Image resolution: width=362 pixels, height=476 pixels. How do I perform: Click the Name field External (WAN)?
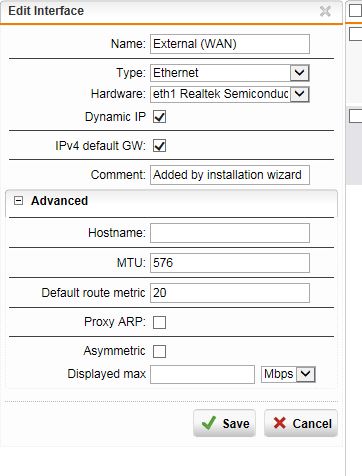pyautogui.click(x=230, y=44)
